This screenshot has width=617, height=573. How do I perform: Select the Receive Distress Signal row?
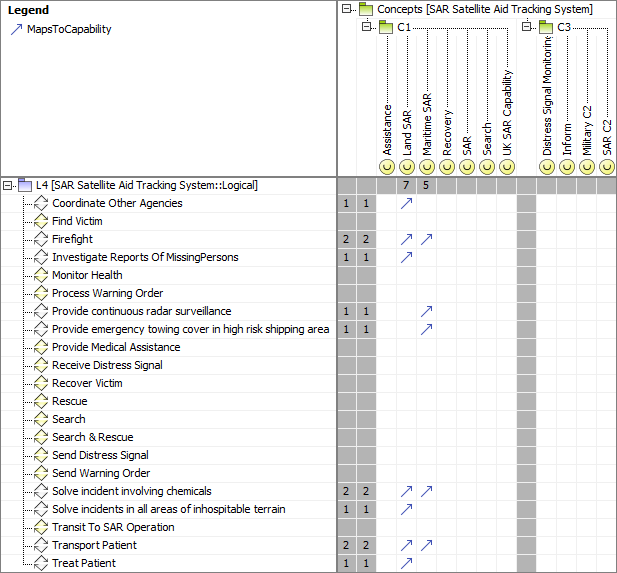click(x=168, y=365)
